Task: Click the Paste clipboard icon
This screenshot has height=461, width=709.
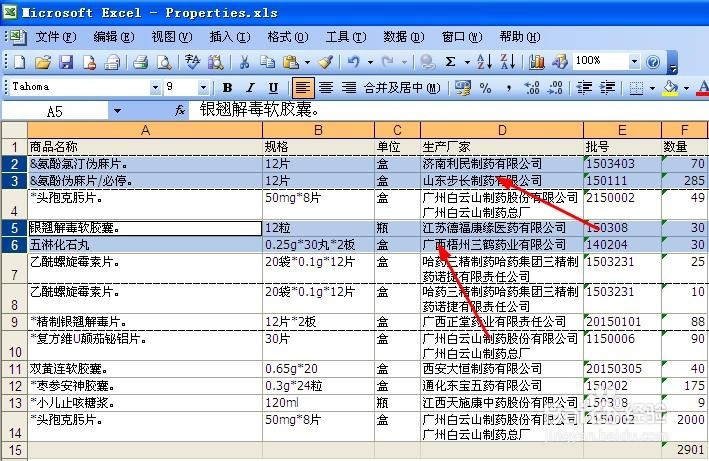Action: pos(291,62)
